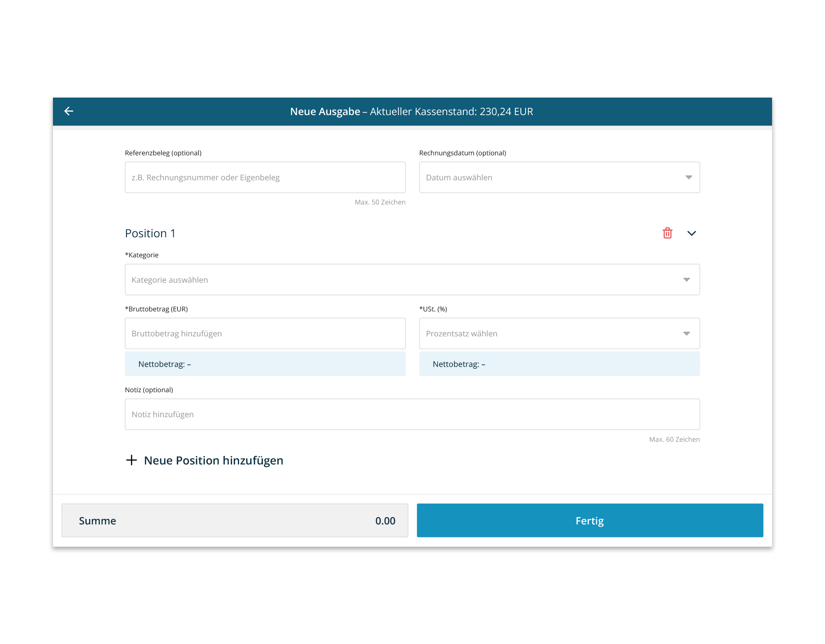Click the USt. dropdown arrow icon

click(686, 334)
